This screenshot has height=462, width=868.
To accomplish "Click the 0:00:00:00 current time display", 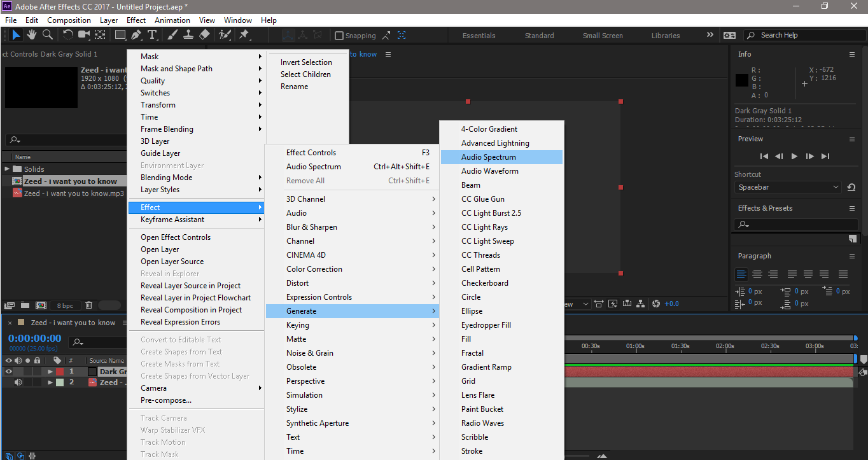I will pyautogui.click(x=35, y=338).
